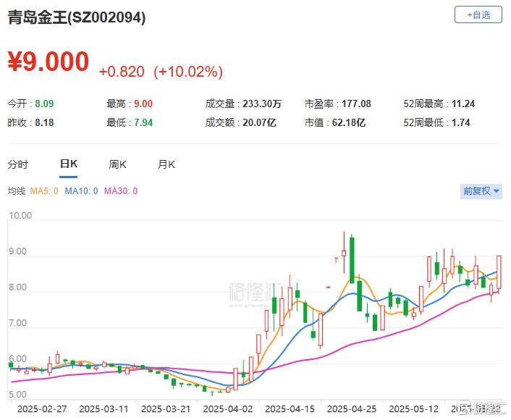Click the 9.00 price axis label

pyautogui.click(x=17, y=251)
